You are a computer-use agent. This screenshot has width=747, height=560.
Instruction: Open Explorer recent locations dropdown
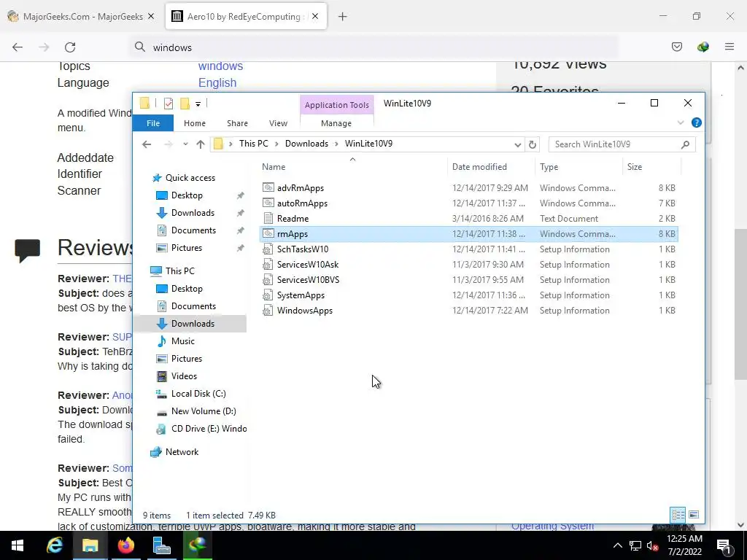[185, 144]
